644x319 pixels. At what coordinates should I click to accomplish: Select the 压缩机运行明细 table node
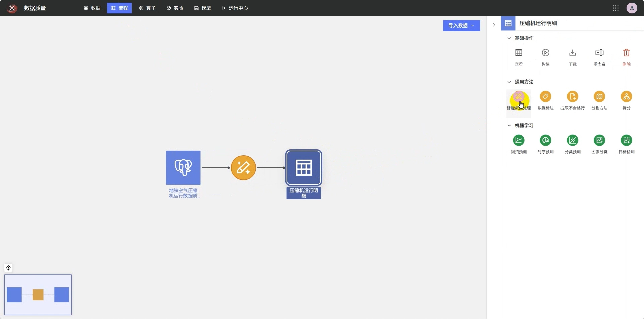(x=304, y=168)
